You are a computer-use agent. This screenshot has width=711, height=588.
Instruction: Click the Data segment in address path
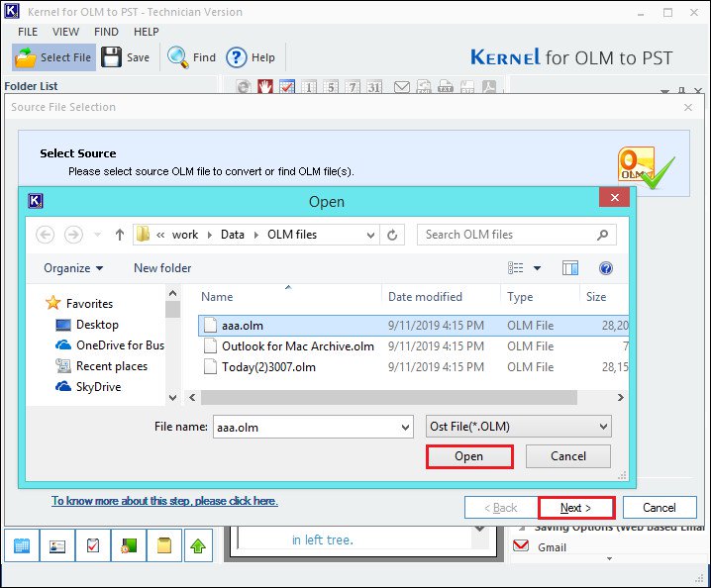click(x=232, y=235)
